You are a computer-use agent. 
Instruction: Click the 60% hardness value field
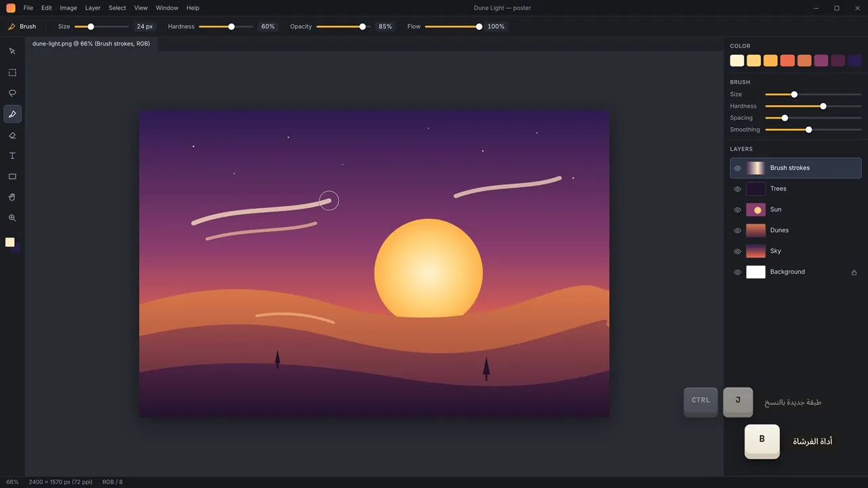click(268, 26)
